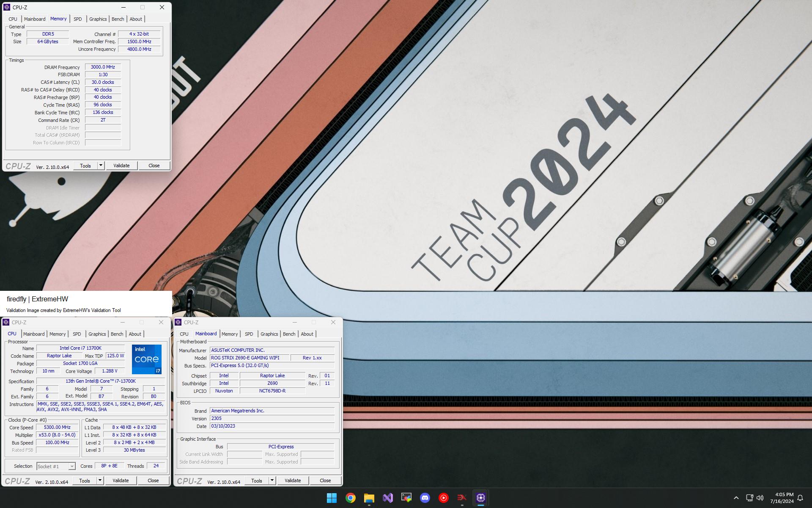
Task: Click the Close button in the Mainboard window
Action: [325, 480]
